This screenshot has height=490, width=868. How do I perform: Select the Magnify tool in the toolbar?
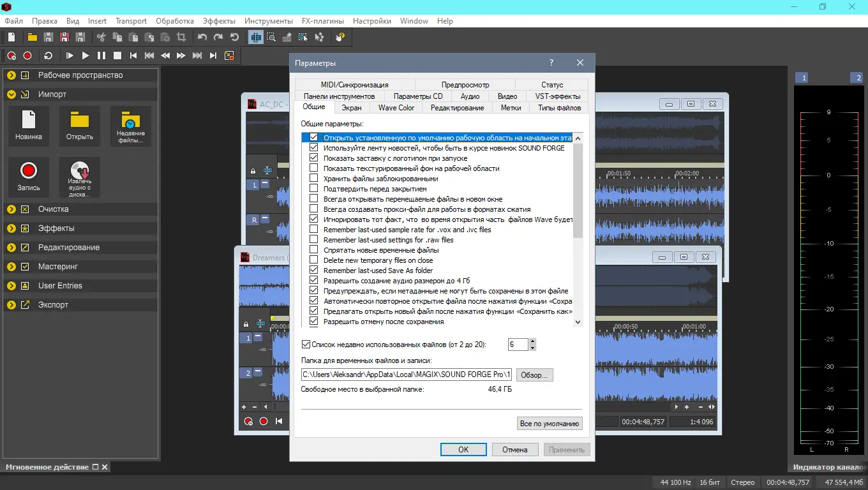click(x=271, y=38)
